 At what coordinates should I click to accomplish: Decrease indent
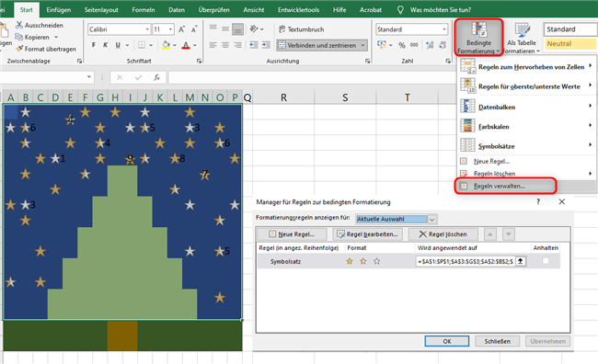pyautogui.click(x=254, y=45)
